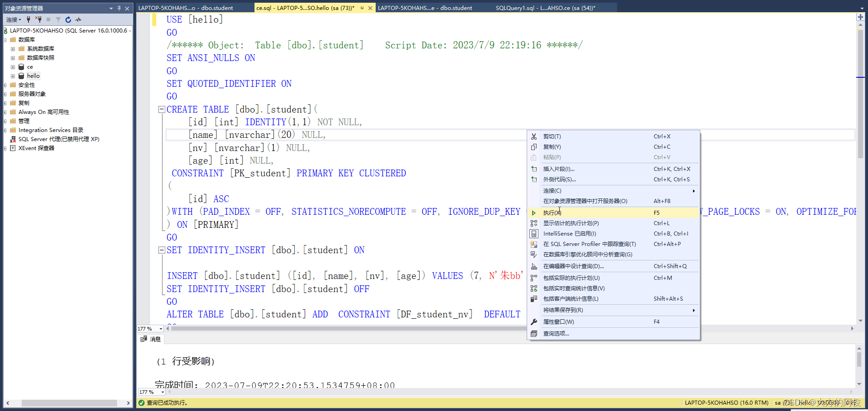Click the SQL Server Profiler trace icon in menu
The height and width of the screenshot is (411, 868).
(x=534, y=244)
